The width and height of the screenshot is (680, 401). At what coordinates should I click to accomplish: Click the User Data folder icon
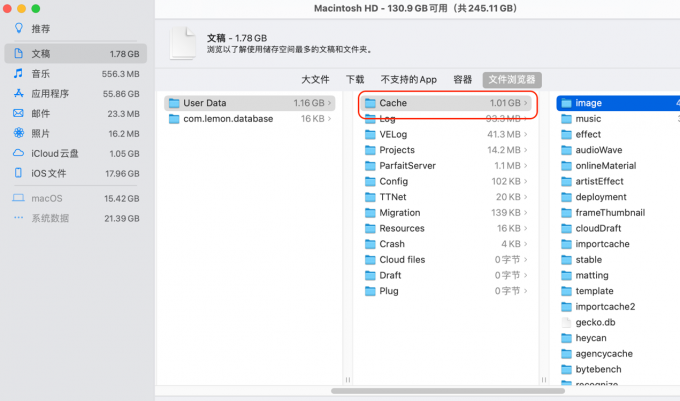pos(174,103)
